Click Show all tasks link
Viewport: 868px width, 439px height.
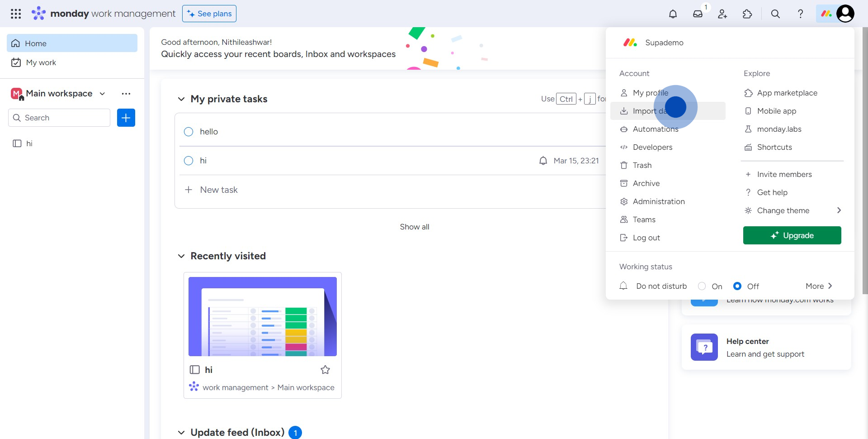click(415, 227)
